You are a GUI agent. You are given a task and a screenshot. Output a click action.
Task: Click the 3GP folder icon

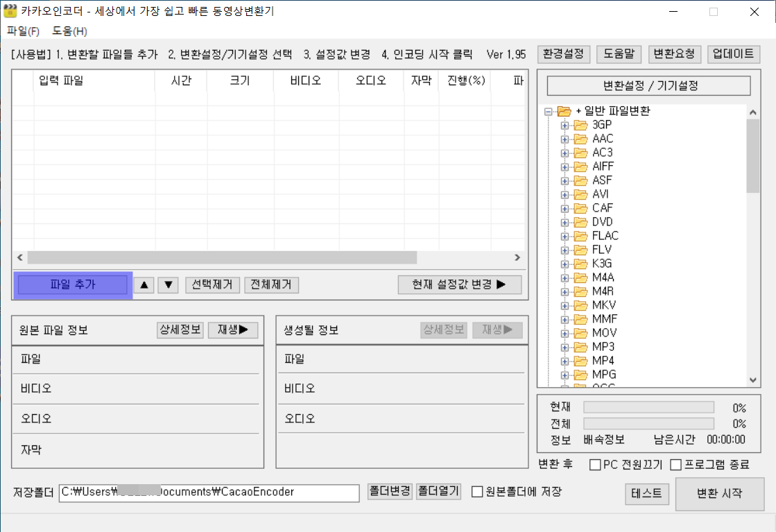(580, 125)
